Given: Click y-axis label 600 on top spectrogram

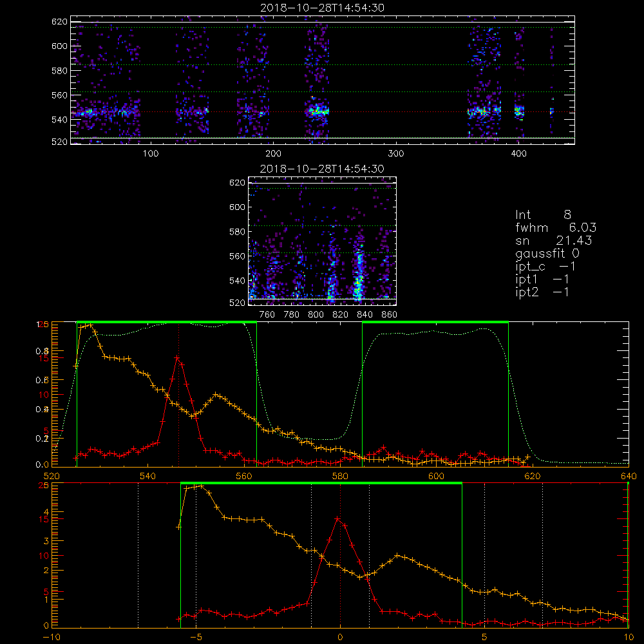Looking at the screenshot, I should point(59,46).
